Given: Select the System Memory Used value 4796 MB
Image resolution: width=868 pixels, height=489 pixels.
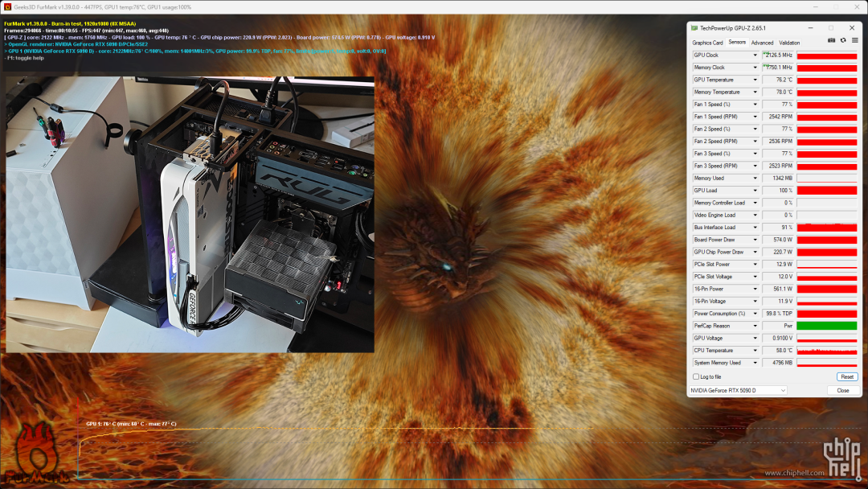Looking at the screenshot, I should tap(778, 363).
